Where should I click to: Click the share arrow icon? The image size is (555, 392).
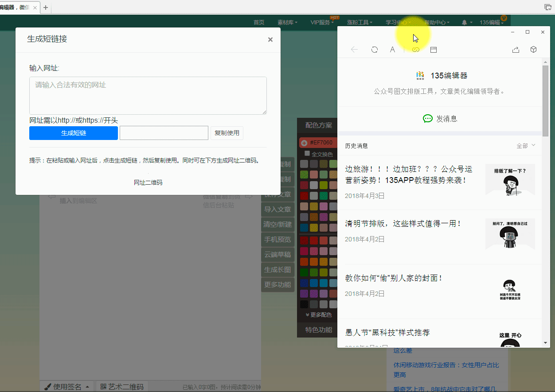click(516, 50)
